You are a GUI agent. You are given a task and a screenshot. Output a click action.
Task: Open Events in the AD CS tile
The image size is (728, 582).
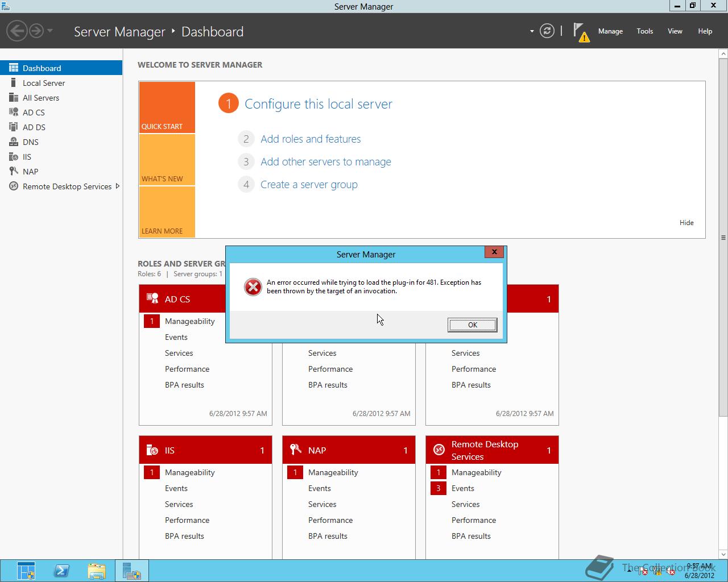click(176, 337)
